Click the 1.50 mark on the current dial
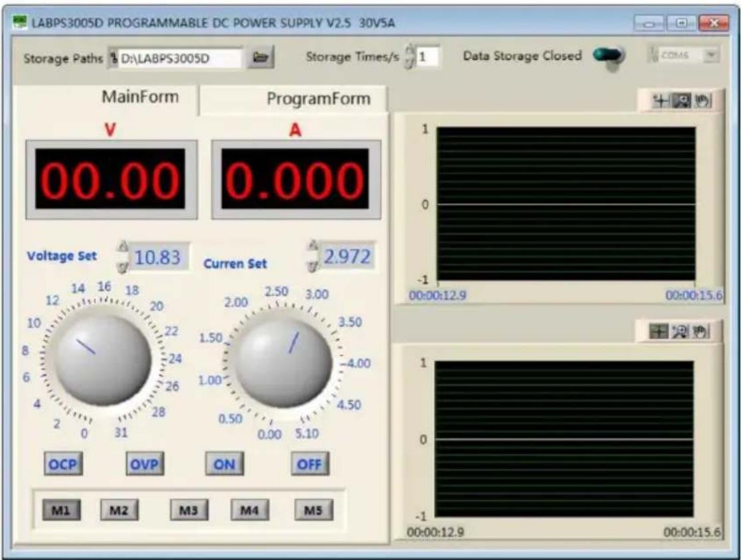This screenshot has width=741, height=560. tap(210, 338)
